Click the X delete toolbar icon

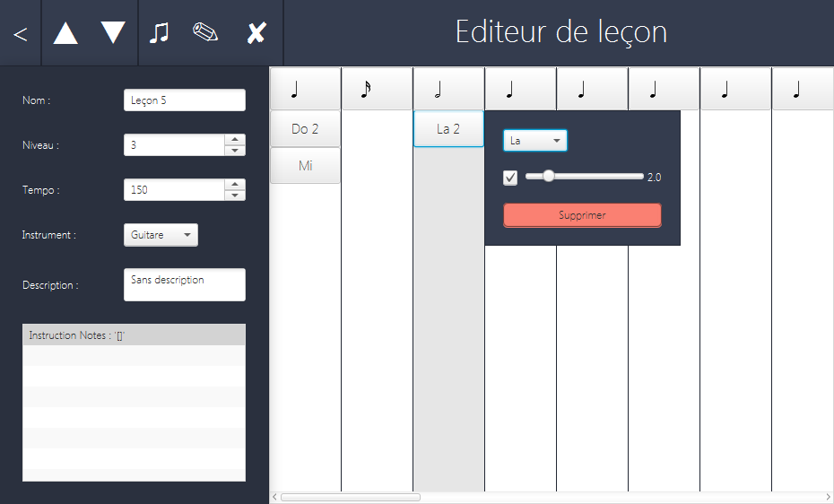(x=256, y=33)
